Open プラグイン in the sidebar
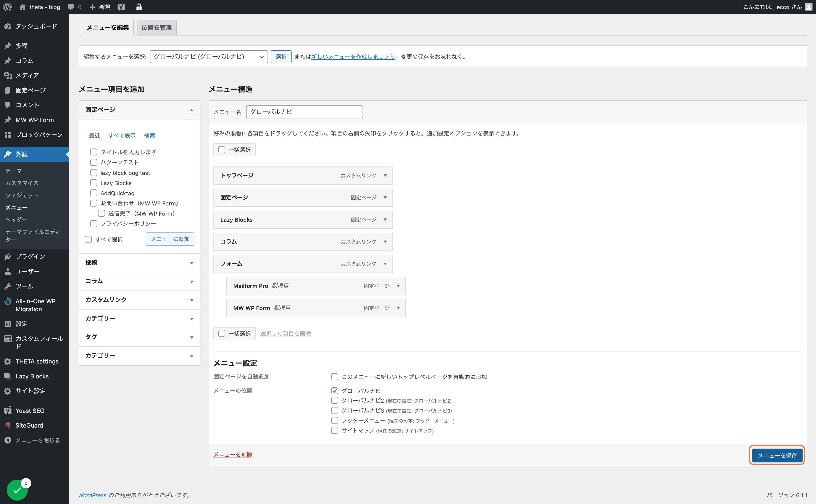 pos(35,256)
